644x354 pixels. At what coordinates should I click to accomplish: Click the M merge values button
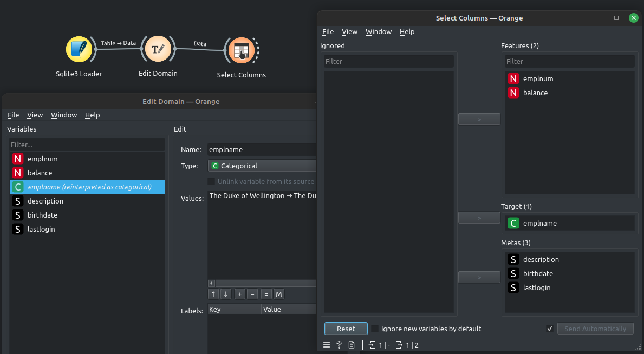278,294
